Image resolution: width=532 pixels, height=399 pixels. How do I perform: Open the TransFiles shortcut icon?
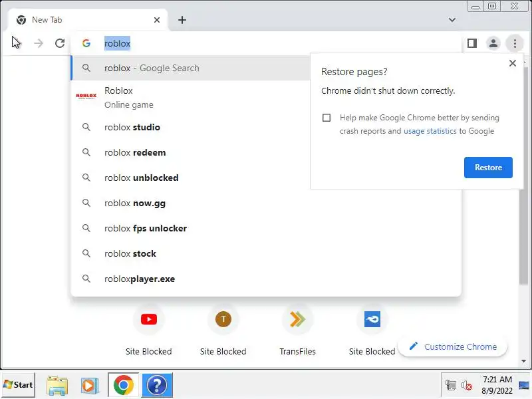point(297,319)
